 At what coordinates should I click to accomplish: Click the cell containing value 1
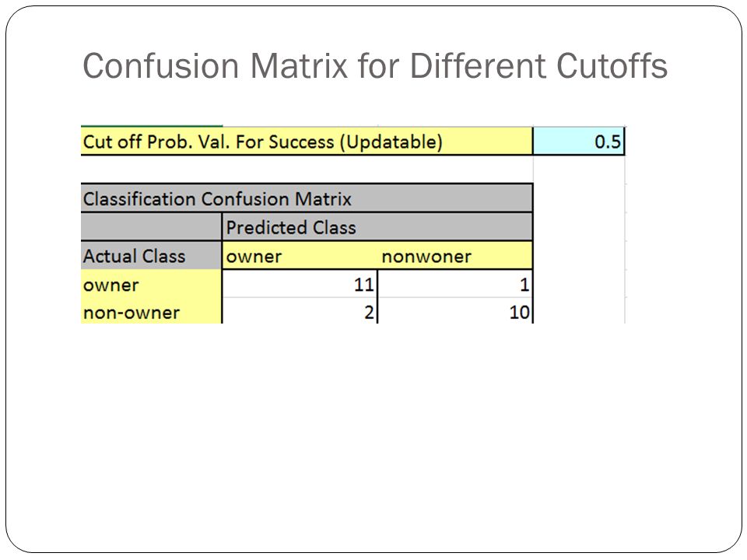(x=455, y=285)
